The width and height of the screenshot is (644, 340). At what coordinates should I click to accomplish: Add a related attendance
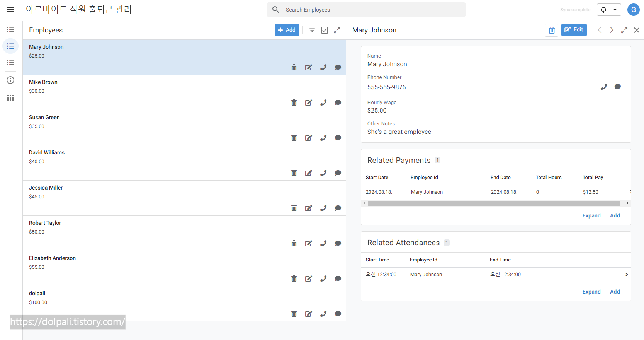click(615, 292)
